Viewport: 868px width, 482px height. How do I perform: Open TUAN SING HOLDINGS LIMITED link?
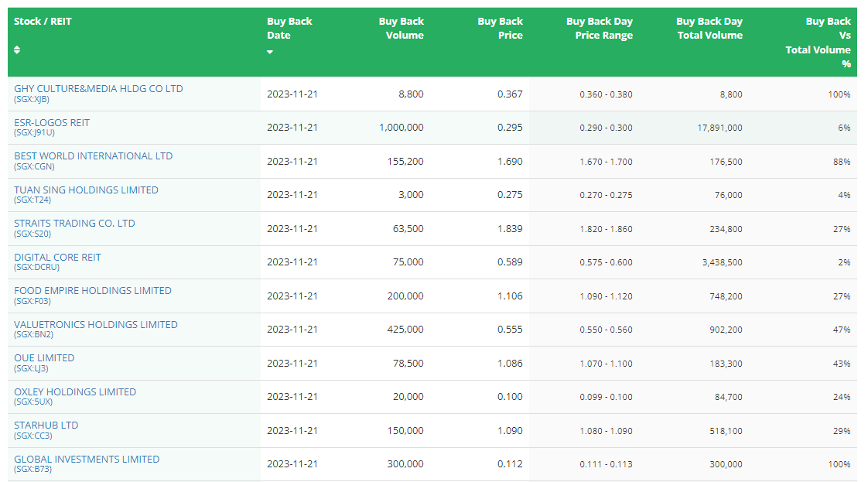coord(87,190)
